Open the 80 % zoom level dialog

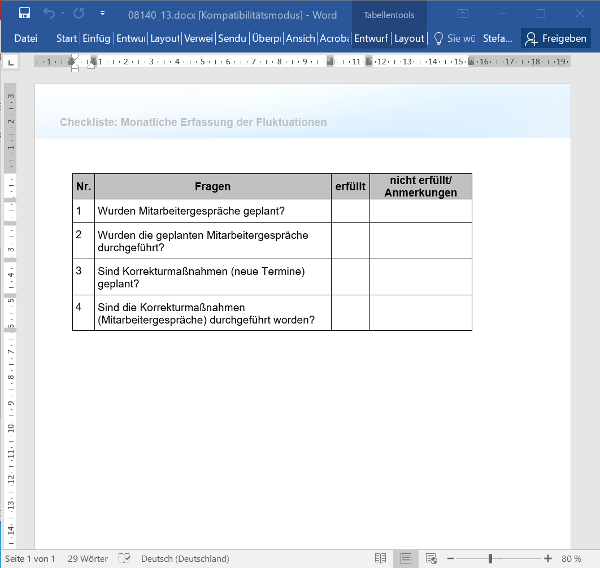(571, 558)
